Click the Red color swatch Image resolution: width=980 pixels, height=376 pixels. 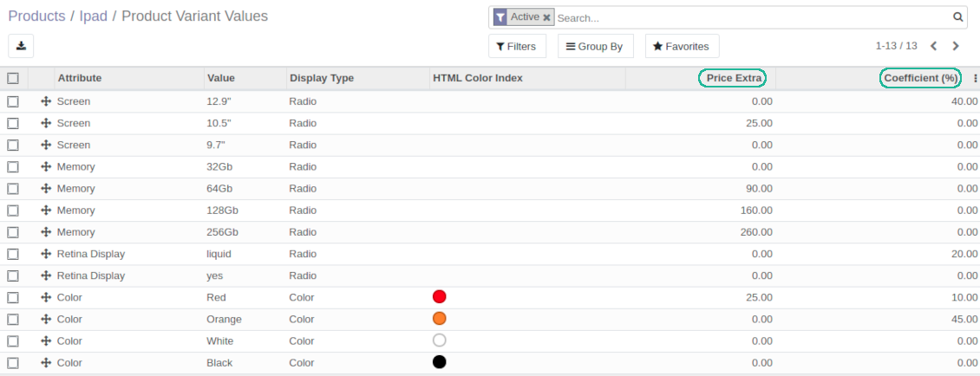[440, 296]
